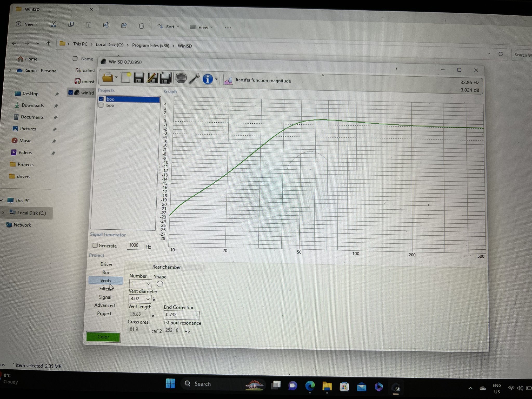Open Desktop in Explorer sidebar
Viewport: 532px width, 399px height.
click(30, 94)
